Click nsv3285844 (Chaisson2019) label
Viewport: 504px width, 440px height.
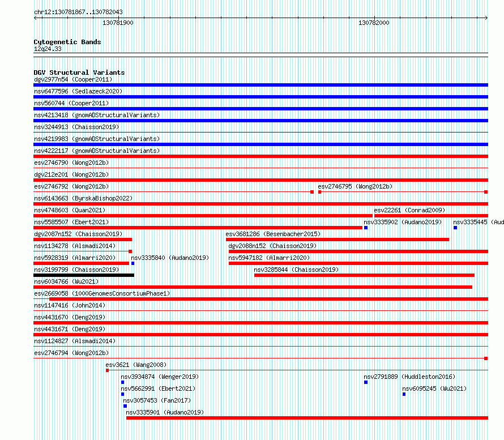(x=296, y=270)
